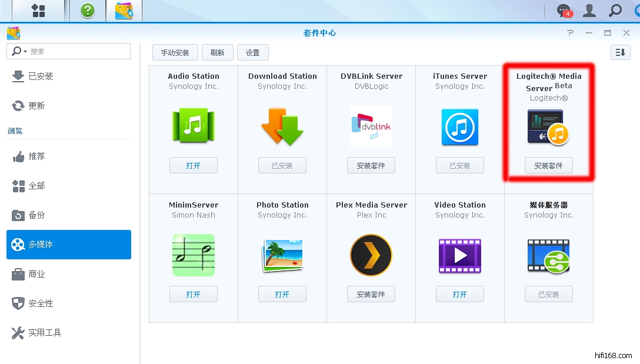This screenshot has width=640, height=364.
Task: Click the green help question mark icon
Action: [x=88, y=10]
